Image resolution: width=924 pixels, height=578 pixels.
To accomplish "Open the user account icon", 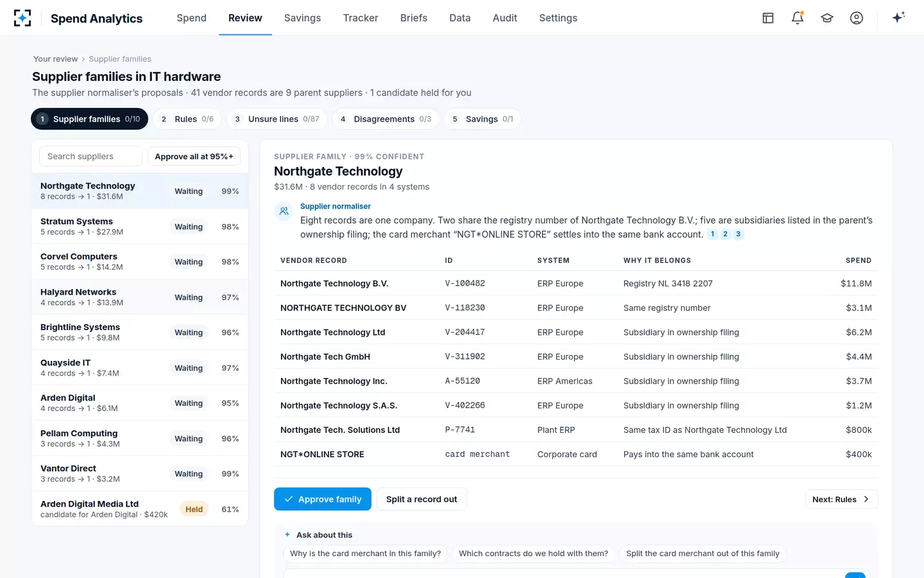I will 857,18.
